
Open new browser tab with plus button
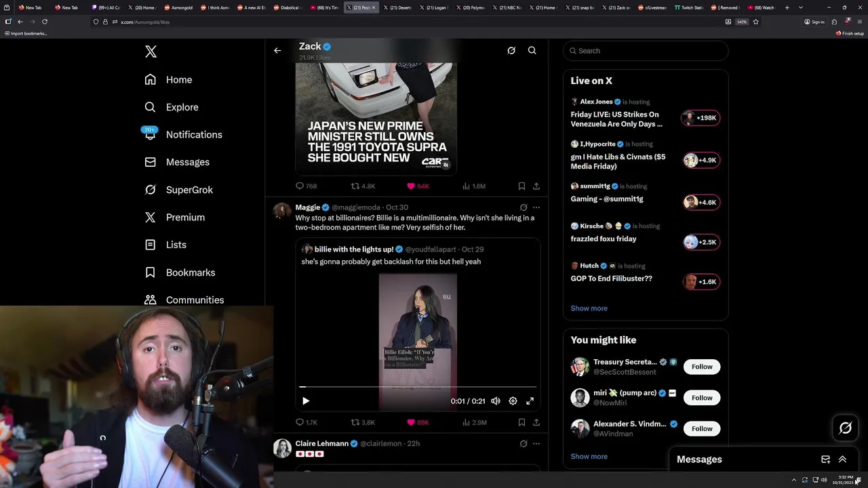(787, 7)
